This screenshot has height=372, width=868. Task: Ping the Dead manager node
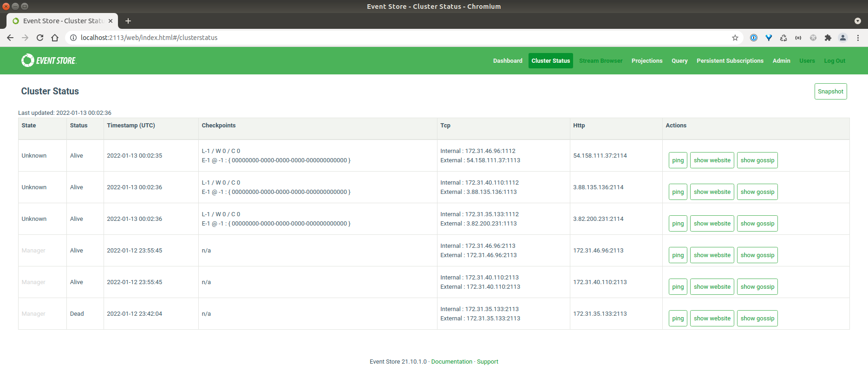tap(678, 319)
